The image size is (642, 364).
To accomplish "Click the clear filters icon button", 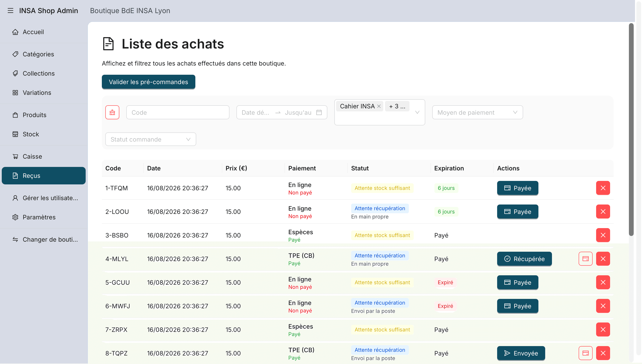I will pos(112,113).
